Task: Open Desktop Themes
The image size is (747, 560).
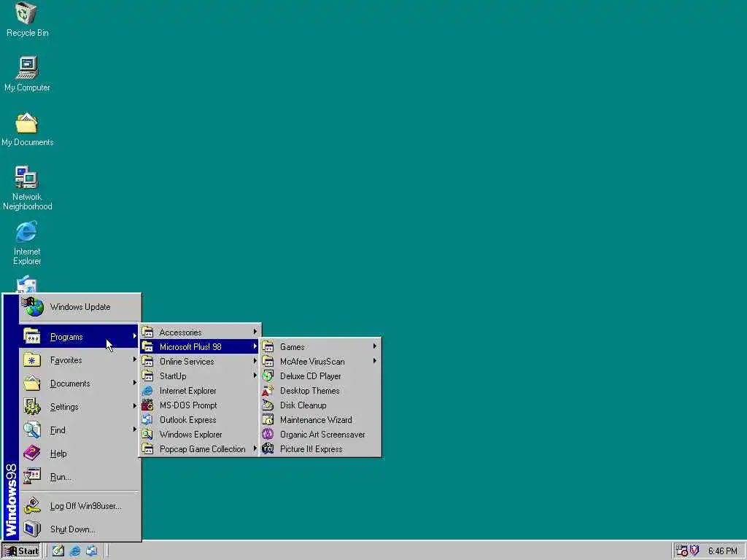Action: coord(320,391)
